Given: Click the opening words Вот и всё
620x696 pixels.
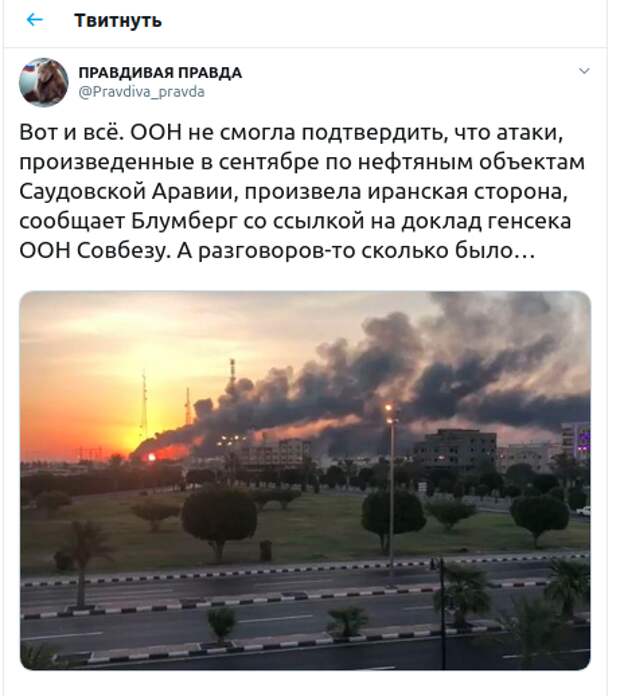Looking at the screenshot, I should (71, 133).
